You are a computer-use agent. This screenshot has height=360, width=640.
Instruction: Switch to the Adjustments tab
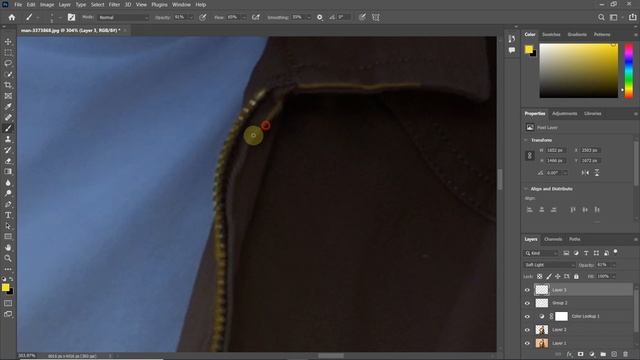pyautogui.click(x=564, y=113)
